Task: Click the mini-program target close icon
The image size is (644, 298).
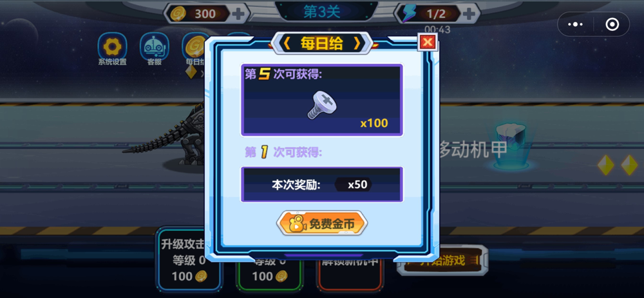Action: point(612,25)
